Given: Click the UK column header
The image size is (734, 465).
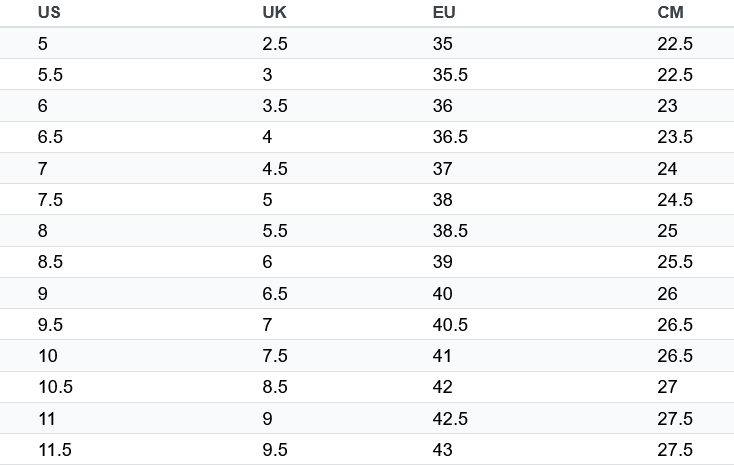Looking at the screenshot, I should (274, 12).
